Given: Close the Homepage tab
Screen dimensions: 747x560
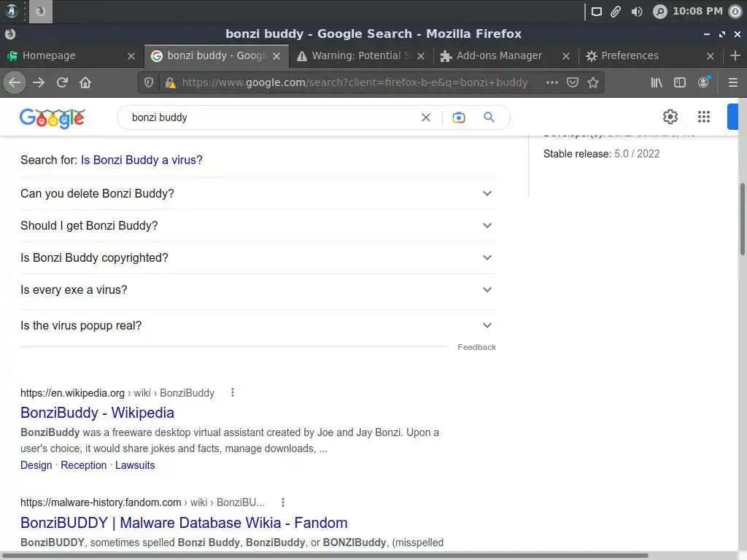Looking at the screenshot, I should pos(131,56).
